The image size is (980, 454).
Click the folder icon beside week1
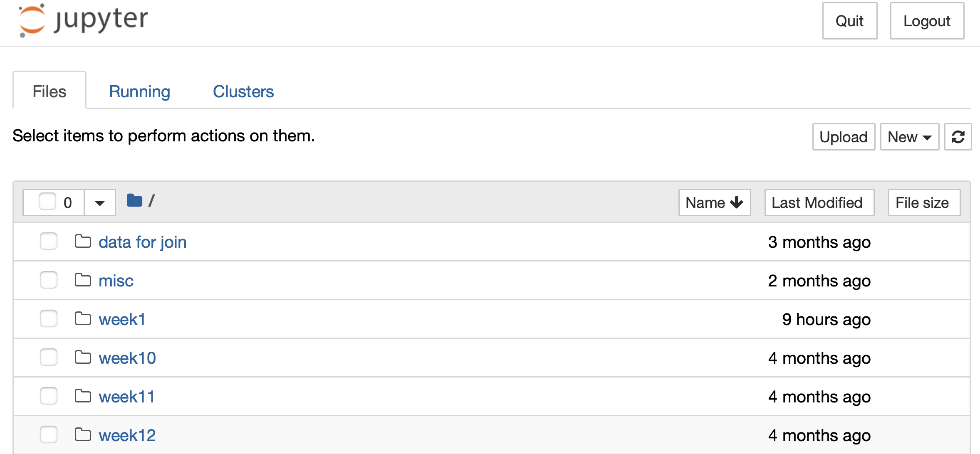click(83, 318)
